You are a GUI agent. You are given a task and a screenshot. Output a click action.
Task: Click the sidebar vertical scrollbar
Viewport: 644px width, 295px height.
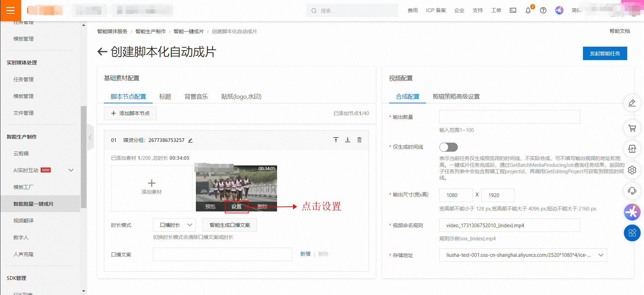click(84, 157)
